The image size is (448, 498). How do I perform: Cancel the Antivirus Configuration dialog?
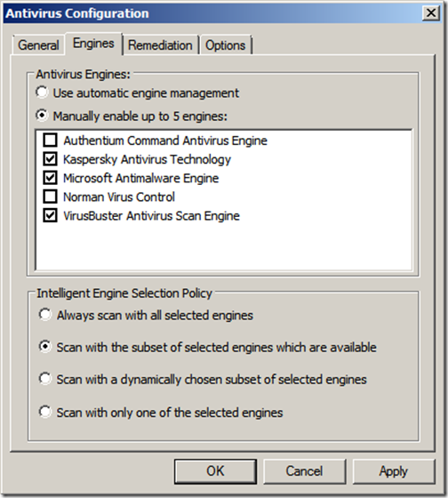pyautogui.click(x=304, y=471)
